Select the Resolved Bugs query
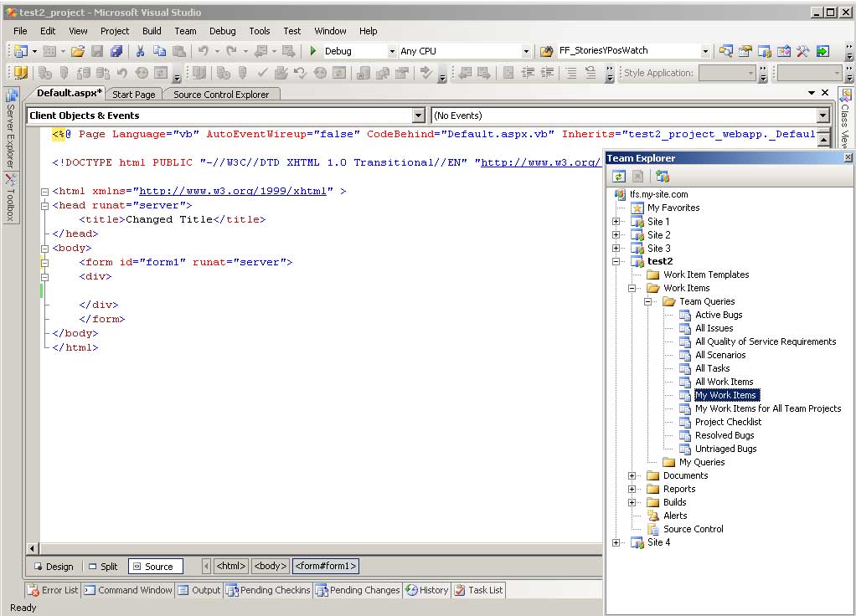This screenshot has height=616, width=856. 725,435
